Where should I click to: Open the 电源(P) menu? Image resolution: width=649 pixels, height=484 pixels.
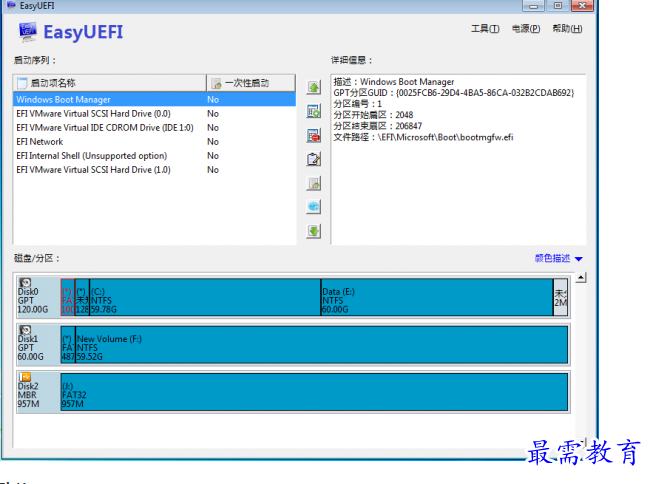pos(525,29)
